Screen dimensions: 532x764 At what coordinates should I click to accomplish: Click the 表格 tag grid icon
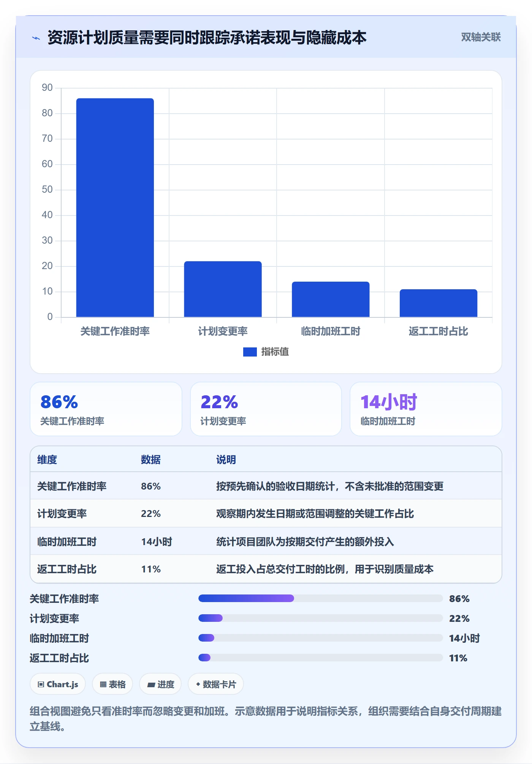(x=103, y=685)
